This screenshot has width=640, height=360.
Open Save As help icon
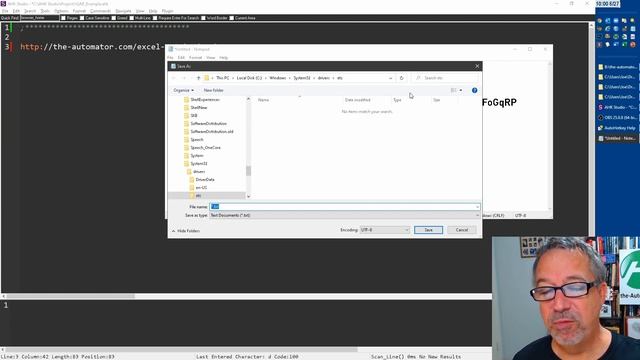coord(474,90)
